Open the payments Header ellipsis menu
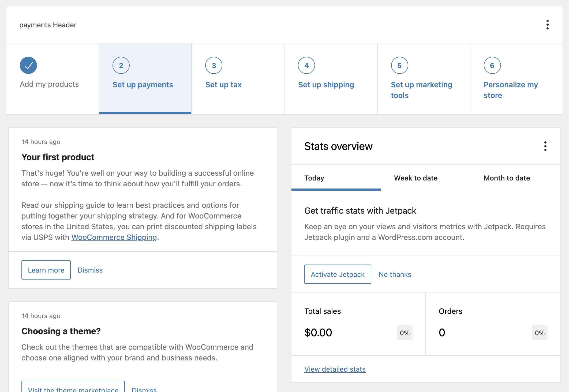The width and height of the screenshot is (569, 392). coord(547,25)
